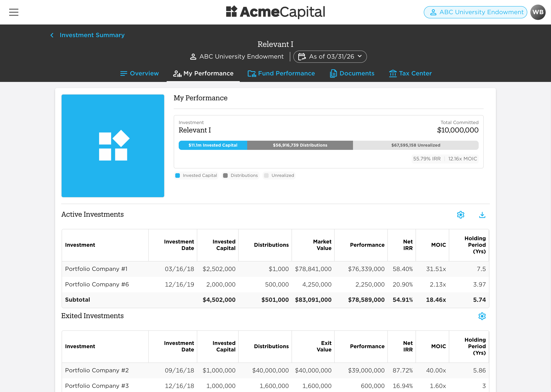Open the Tax Center tab
This screenshot has width=551, height=392.
click(x=410, y=73)
